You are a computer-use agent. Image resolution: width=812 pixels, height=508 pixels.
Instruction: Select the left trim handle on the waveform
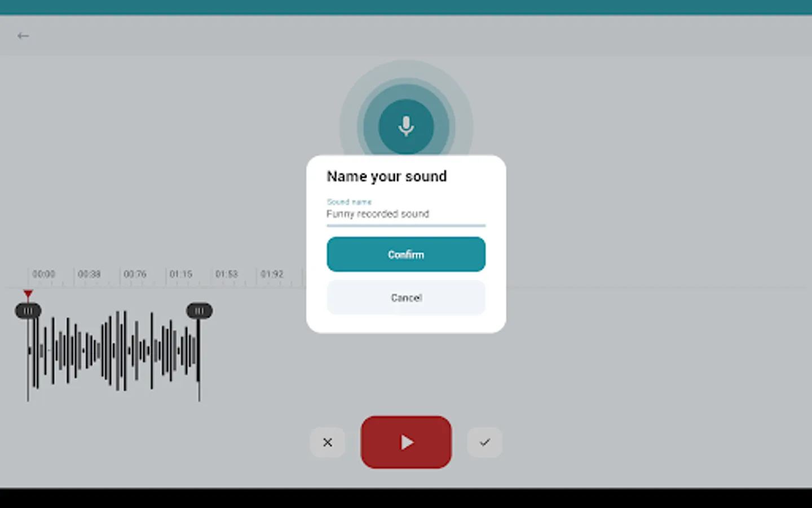point(28,310)
